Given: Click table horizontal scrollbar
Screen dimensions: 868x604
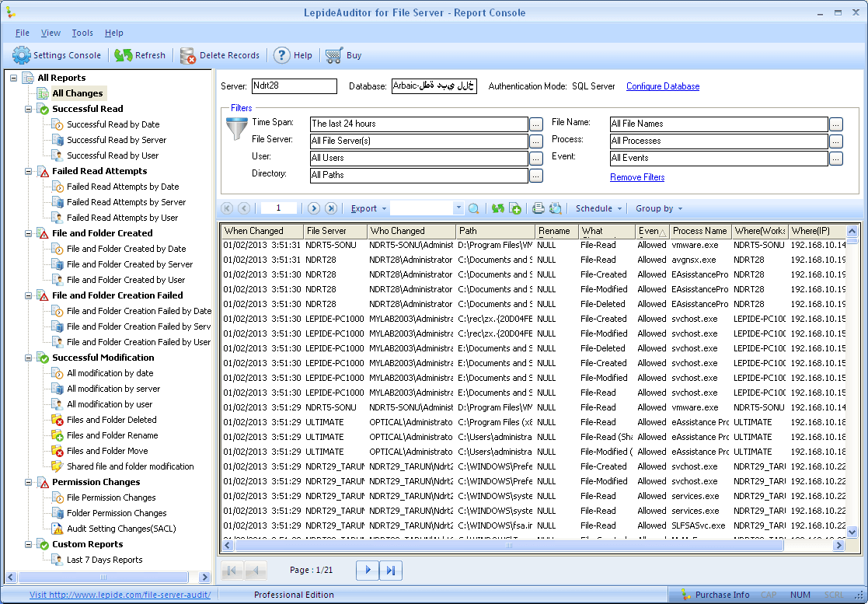Looking at the screenshot, I should tap(509, 546).
